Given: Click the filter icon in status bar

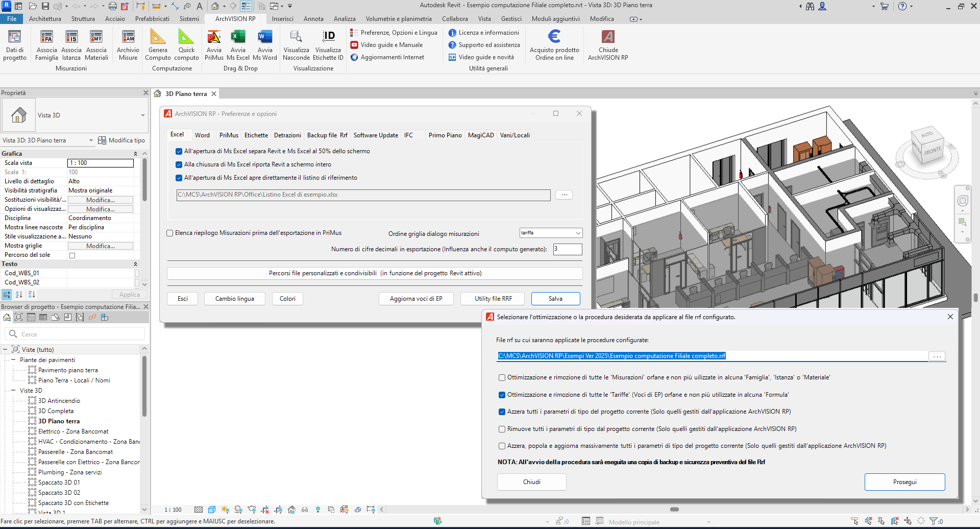Looking at the screenshot, I should point(934,521).
